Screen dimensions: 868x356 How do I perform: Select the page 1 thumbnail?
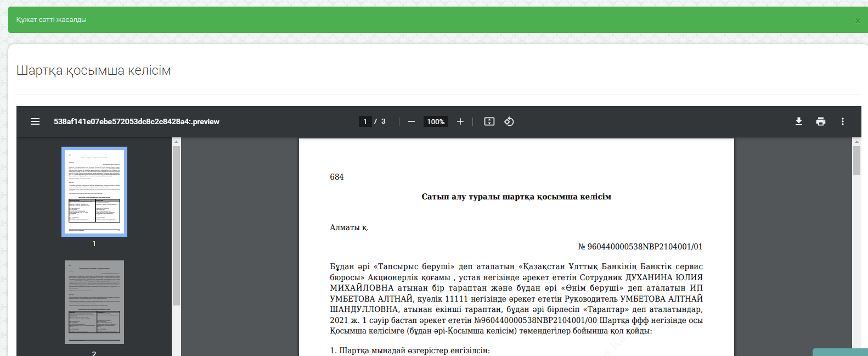[94, 192]
